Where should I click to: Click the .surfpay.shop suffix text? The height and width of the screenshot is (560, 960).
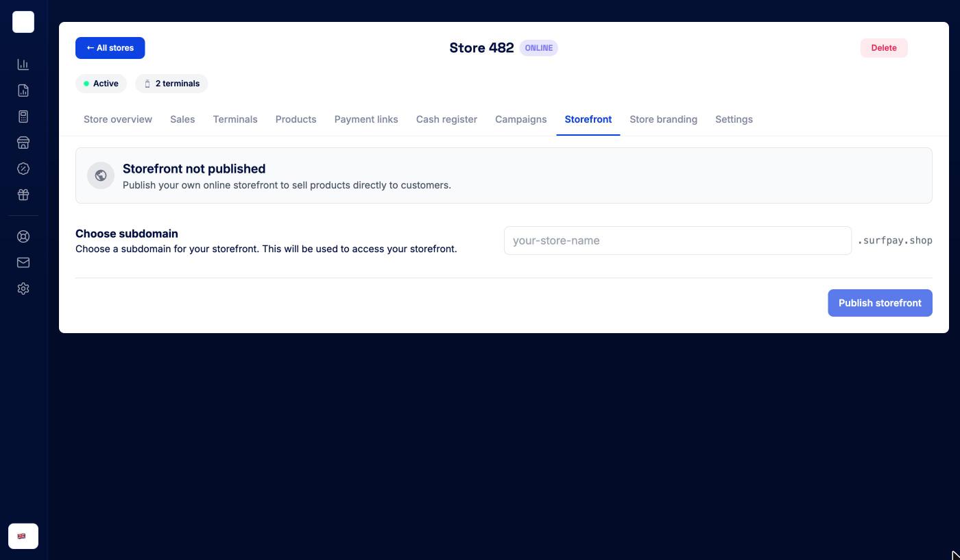[x=895, y=241]
